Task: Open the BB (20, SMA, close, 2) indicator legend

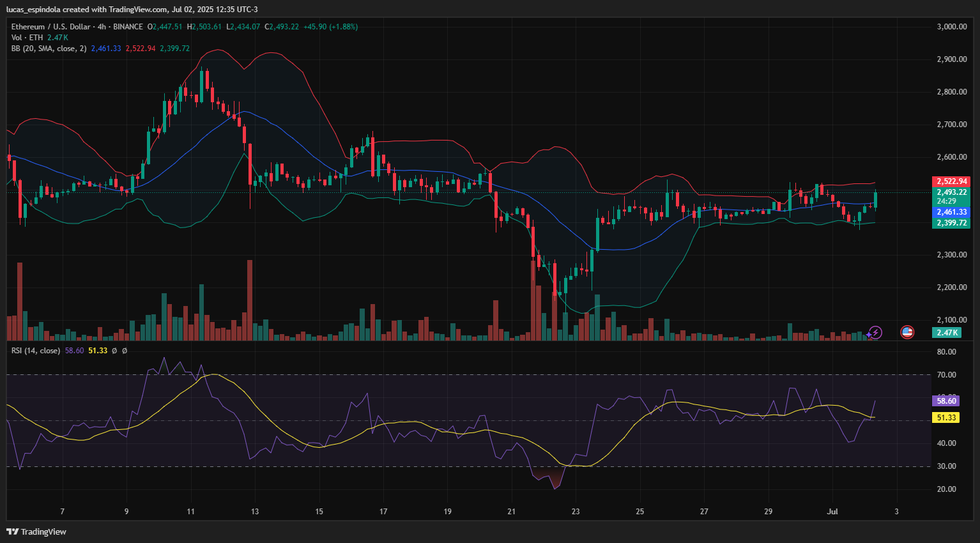Action: [49, 49]
